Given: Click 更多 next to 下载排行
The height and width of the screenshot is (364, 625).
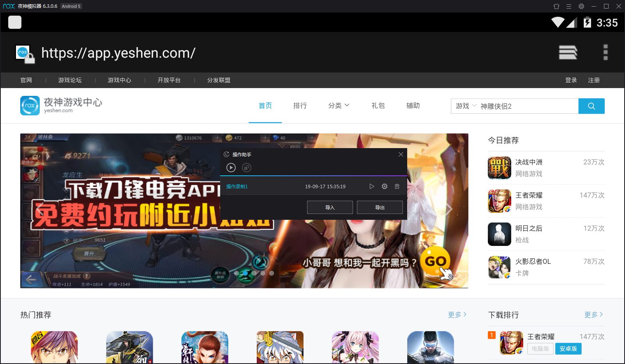Looking at the screenshot, I should coord(593,315).
